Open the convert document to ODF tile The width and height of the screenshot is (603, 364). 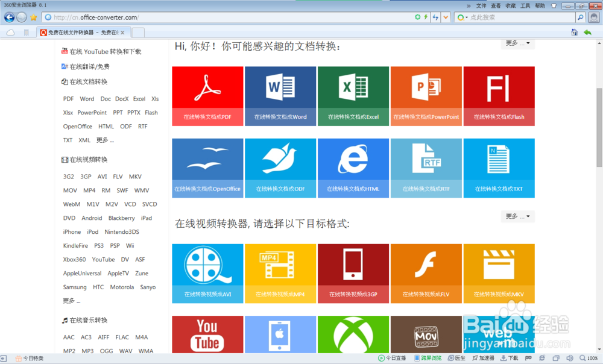point(280,168)
